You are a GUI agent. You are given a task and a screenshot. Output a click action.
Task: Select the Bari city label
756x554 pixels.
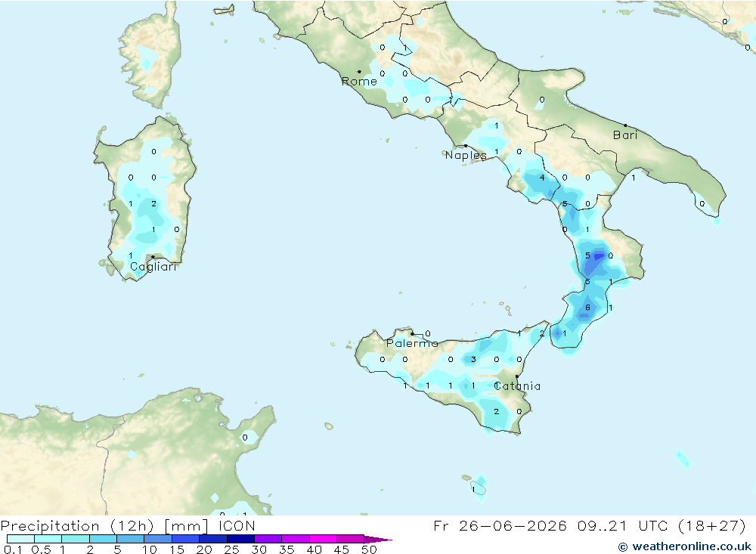625,135
